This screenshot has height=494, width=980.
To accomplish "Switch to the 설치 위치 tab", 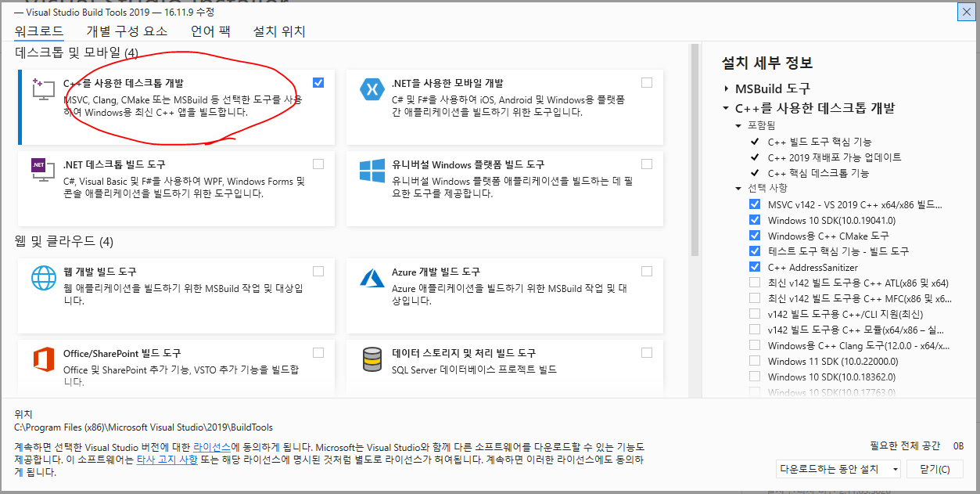I will pos(279,31).
